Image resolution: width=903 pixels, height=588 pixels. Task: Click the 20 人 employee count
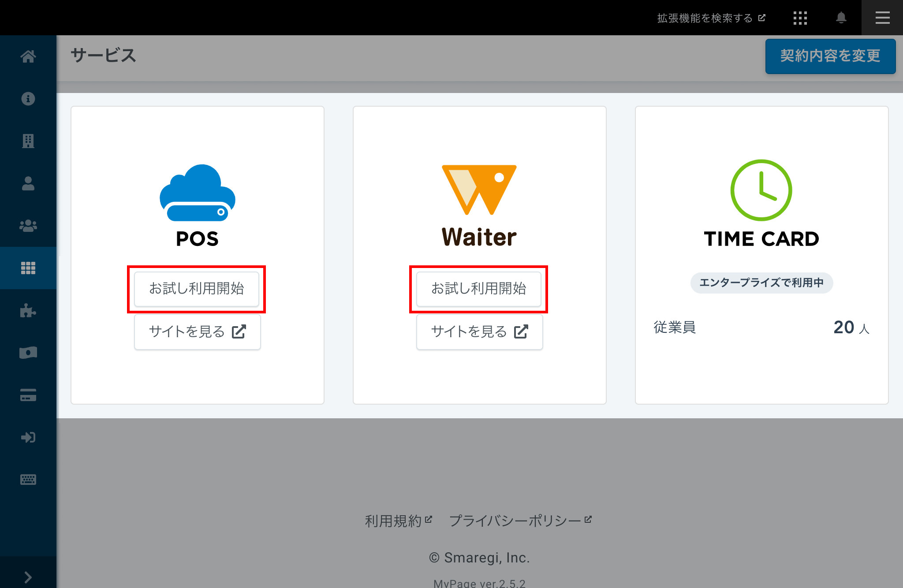(x=851, y=327)
